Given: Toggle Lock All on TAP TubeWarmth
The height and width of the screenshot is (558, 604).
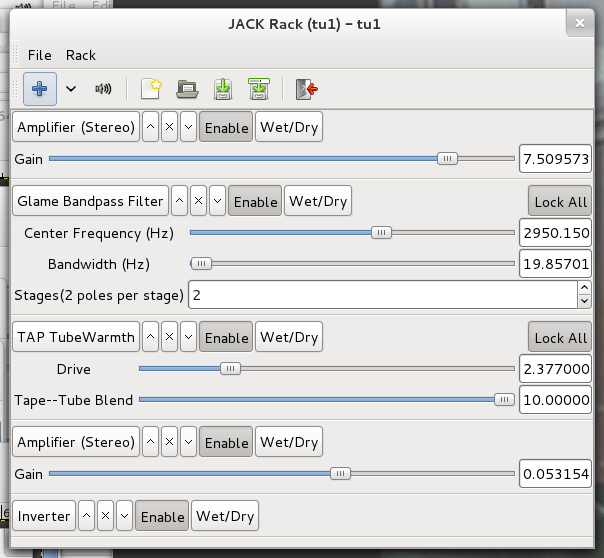Looking at the screenshot, I should point(560,337).
